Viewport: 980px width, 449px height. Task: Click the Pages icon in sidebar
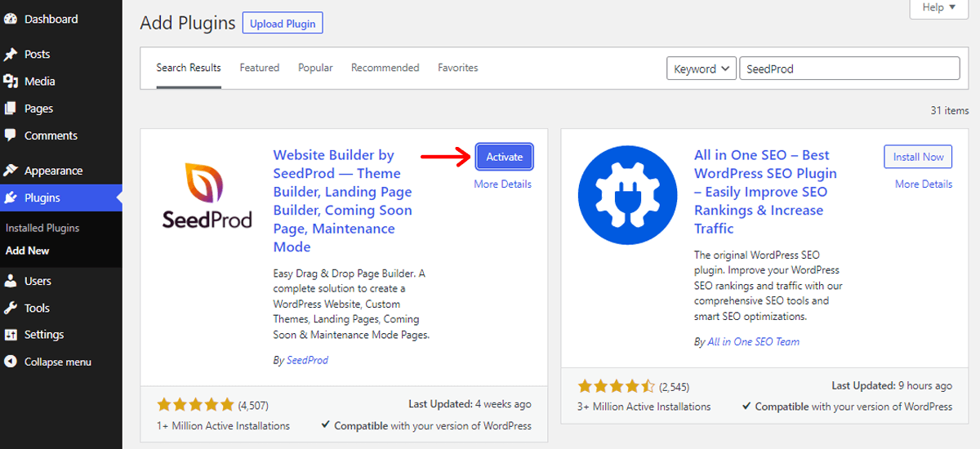coord(11,109)
